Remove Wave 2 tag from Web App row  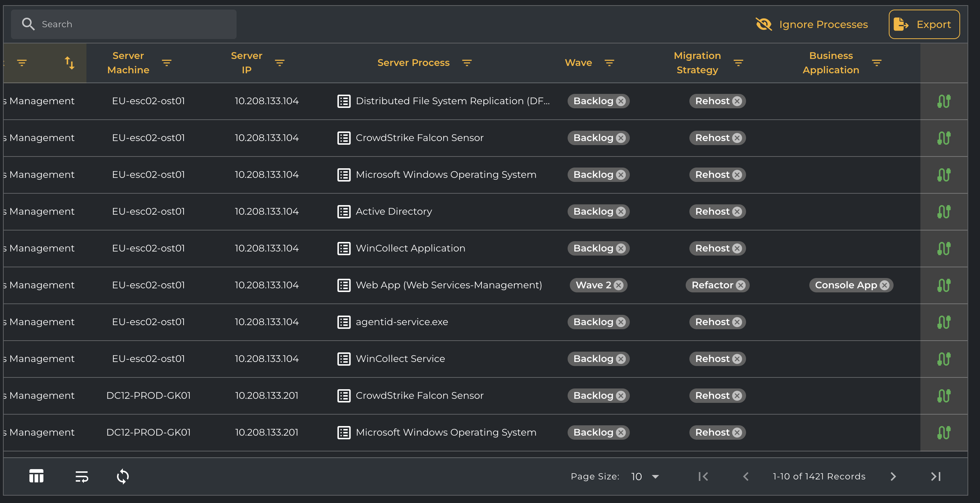click(x=619, y=285)
